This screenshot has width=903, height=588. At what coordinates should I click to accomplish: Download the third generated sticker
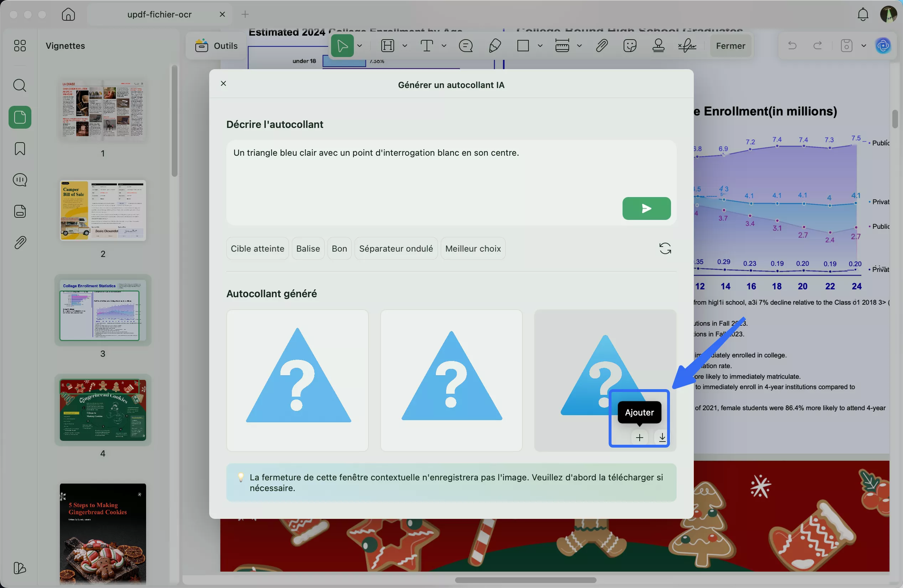point(662,437)
